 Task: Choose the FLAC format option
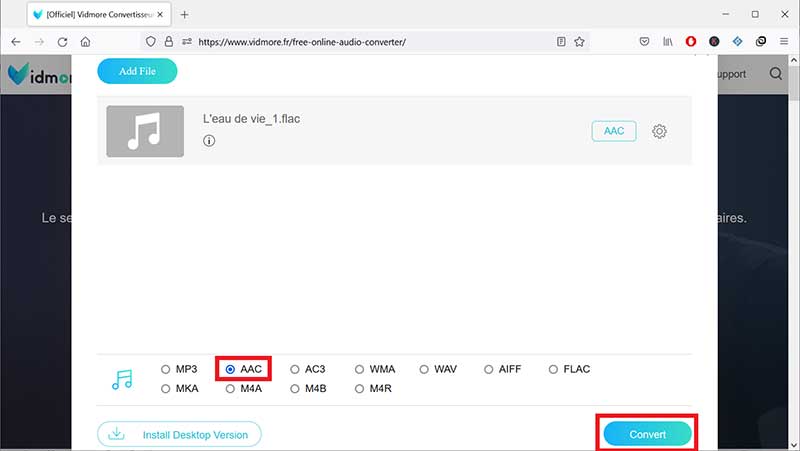coord(553,369)
